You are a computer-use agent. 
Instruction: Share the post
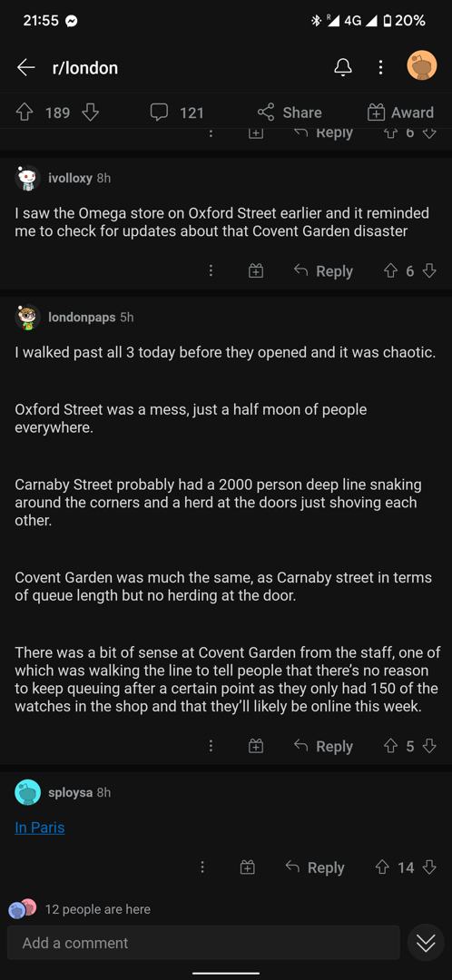tap(290, 113)
